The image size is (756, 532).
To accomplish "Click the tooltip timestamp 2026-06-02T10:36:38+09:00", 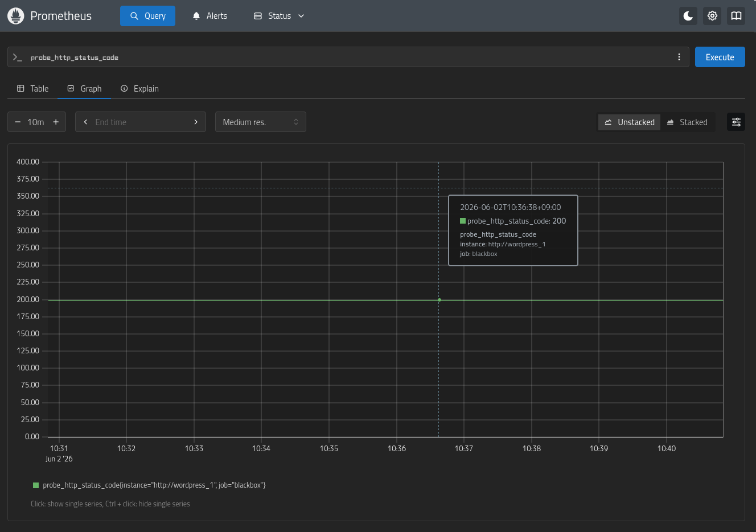I will [511, 207].
